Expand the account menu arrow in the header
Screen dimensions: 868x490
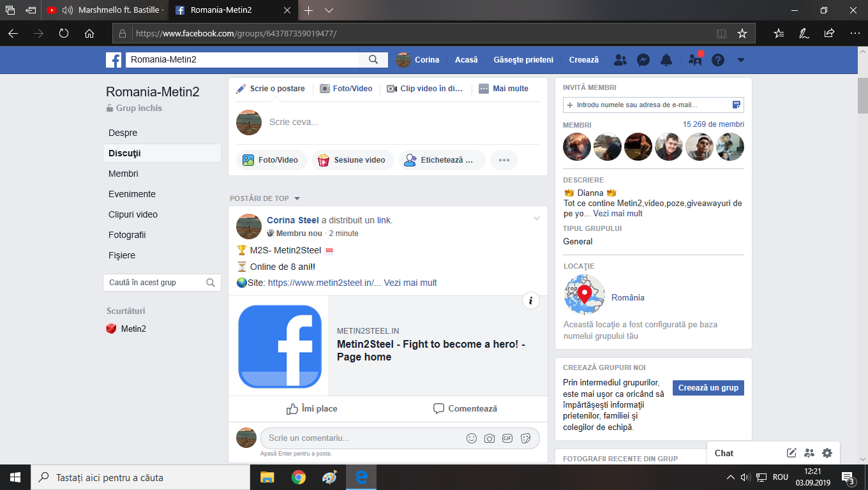click(x=741, y=60)
